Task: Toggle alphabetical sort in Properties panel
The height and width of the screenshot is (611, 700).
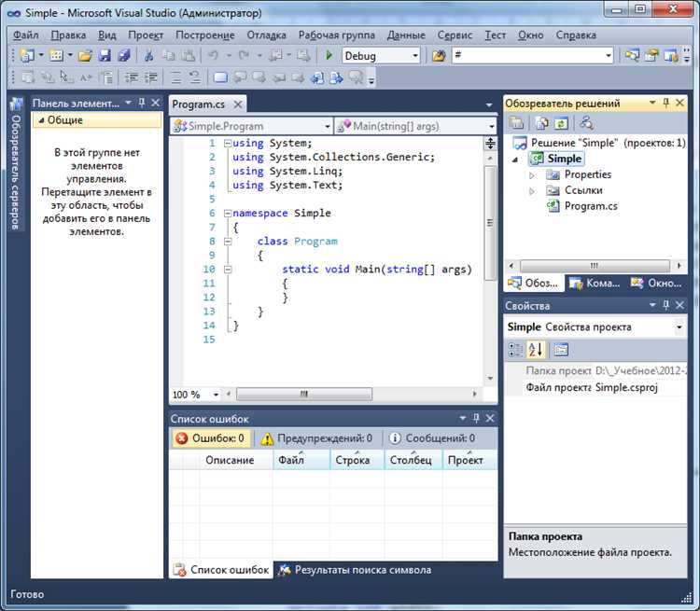Action: coord(536,350)
